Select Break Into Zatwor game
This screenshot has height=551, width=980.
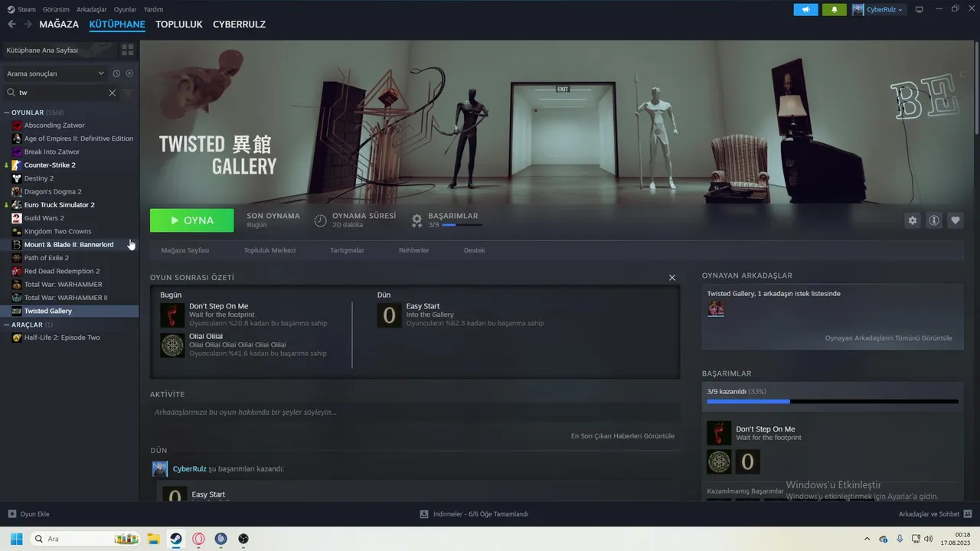pos(52,152)
